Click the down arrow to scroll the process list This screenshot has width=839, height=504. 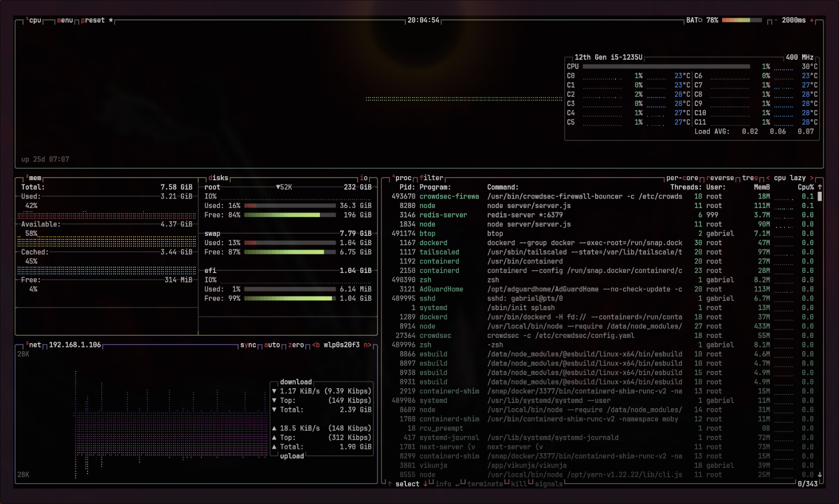tap(820, 475)
